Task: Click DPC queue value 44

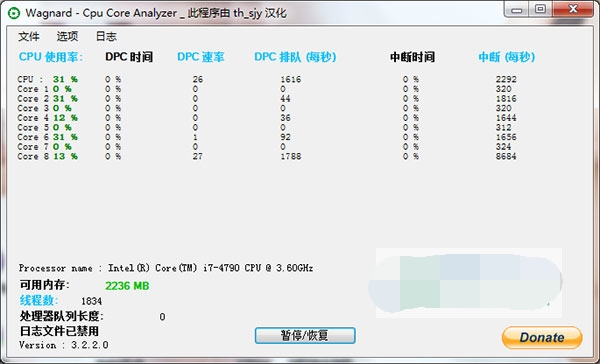Action: pos(285,98)
